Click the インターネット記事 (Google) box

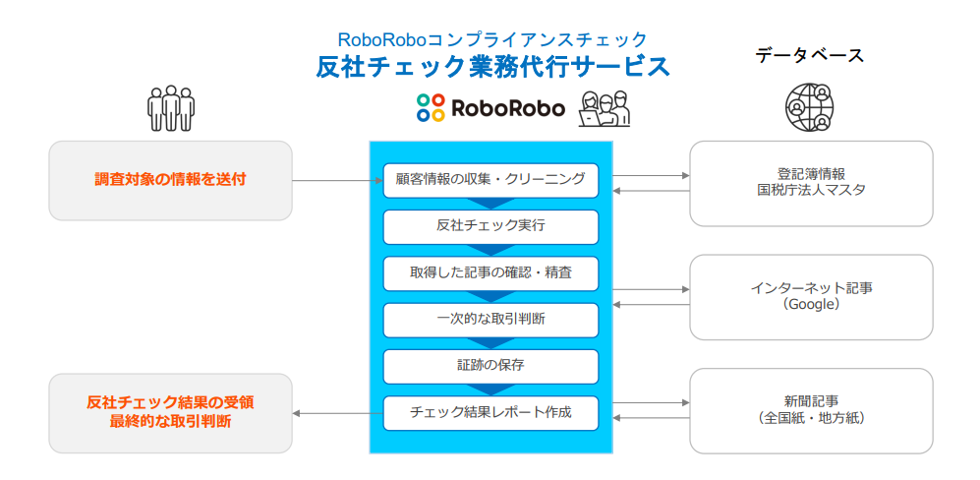pos(811,296)
